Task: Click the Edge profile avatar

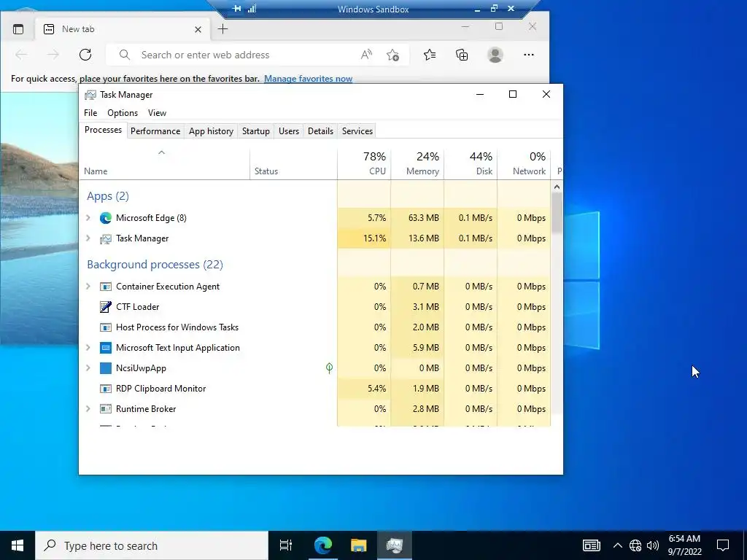Action: tap(495, 55)
